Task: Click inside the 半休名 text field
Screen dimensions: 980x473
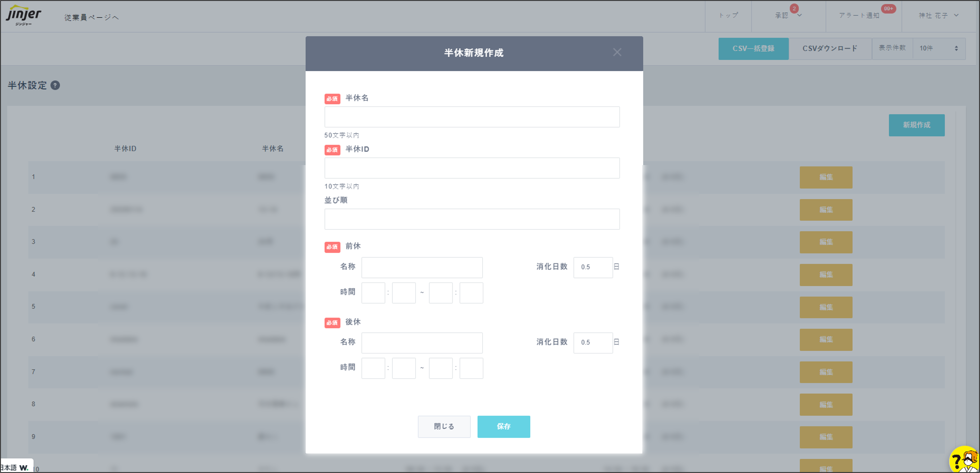Action: pyautogui.click(x=472, y=117)
